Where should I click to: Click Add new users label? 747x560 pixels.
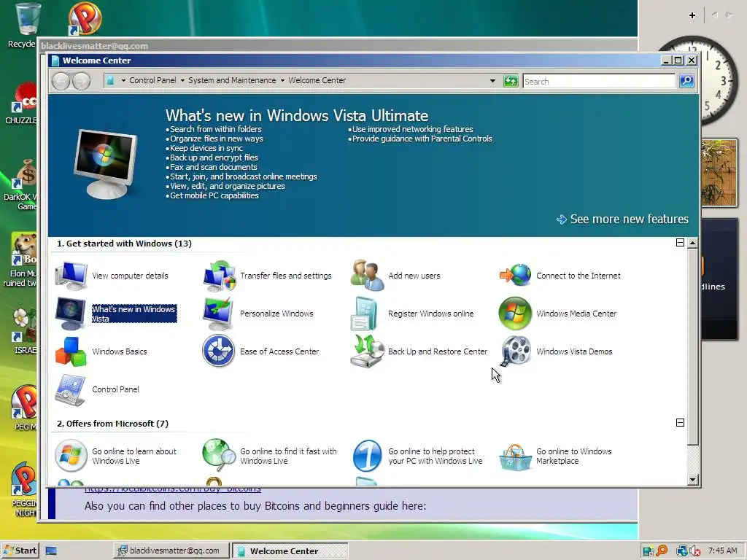pos(414,276)
